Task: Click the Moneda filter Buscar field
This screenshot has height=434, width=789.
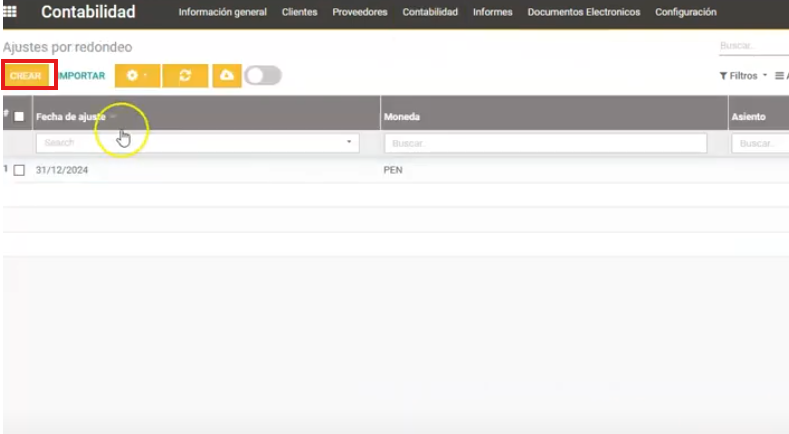Action: click(545, 143)
